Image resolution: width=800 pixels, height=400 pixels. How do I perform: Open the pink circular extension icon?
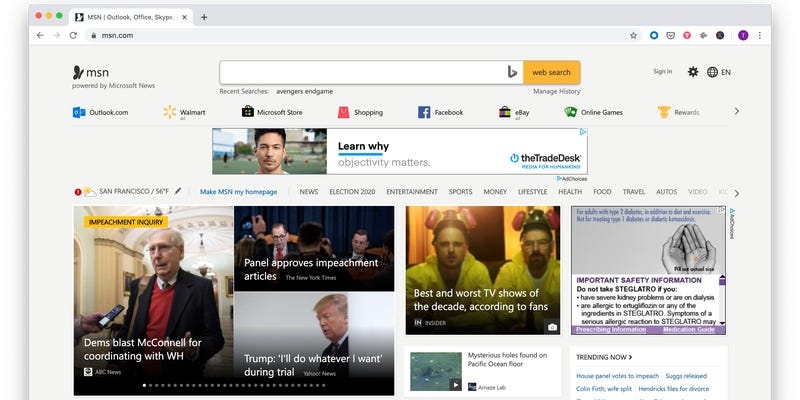click(x=687, y=35)
